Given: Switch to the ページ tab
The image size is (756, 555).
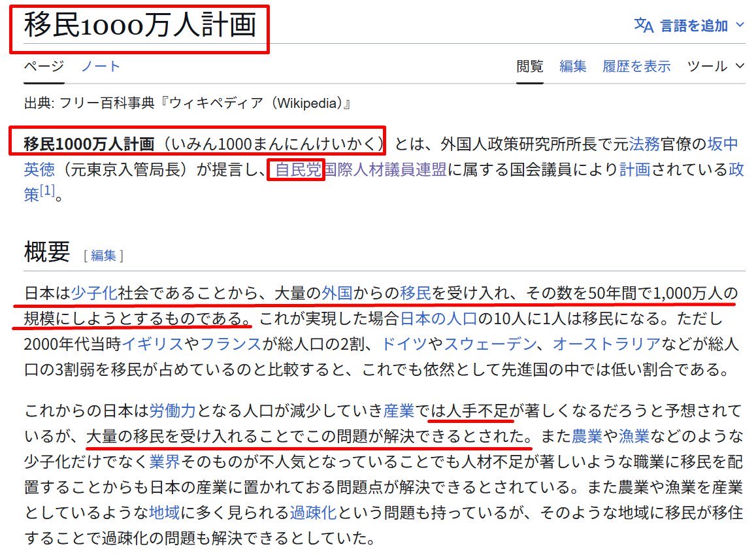Looking at the screenshot, I should click(x=44, y=66).
